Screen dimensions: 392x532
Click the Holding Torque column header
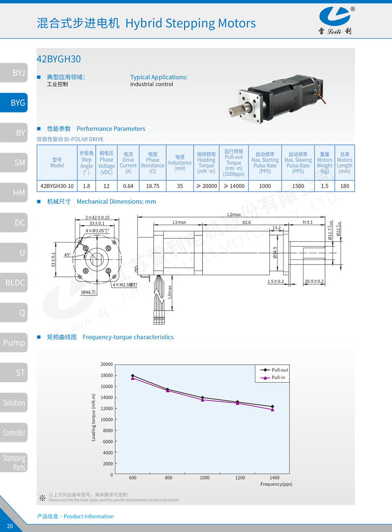coord(206,163)
